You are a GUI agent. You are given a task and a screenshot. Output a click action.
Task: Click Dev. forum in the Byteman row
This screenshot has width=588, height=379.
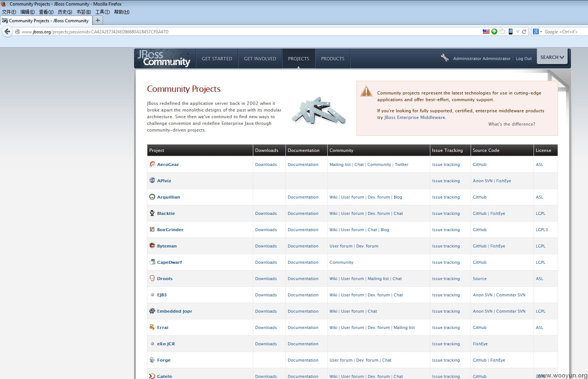click(367, 246)
